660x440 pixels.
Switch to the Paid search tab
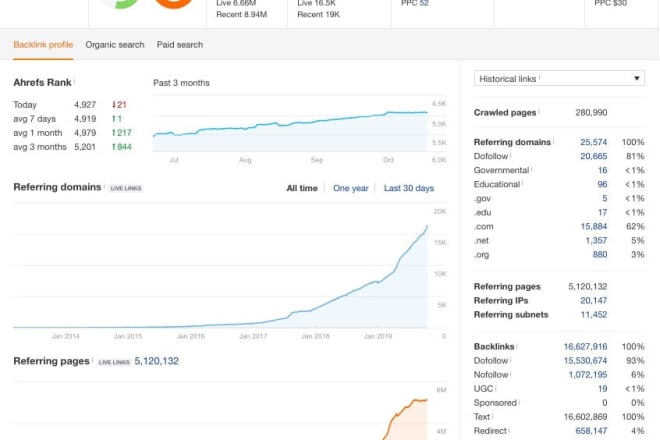coord(181,45)
